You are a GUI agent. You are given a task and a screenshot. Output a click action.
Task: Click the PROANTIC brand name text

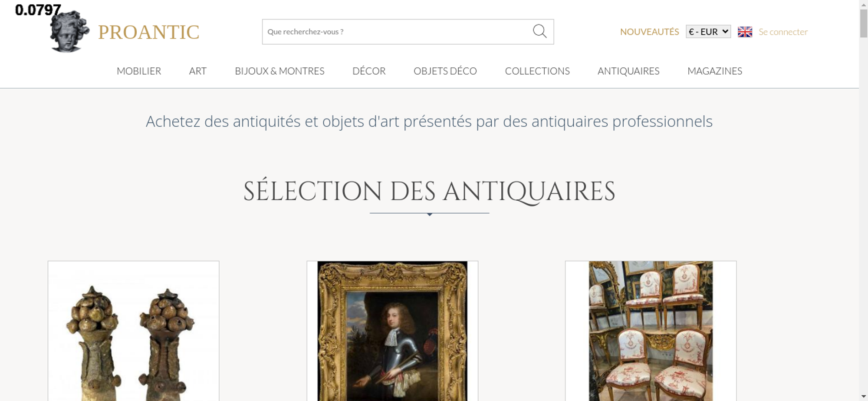click(x=148, y=32)
